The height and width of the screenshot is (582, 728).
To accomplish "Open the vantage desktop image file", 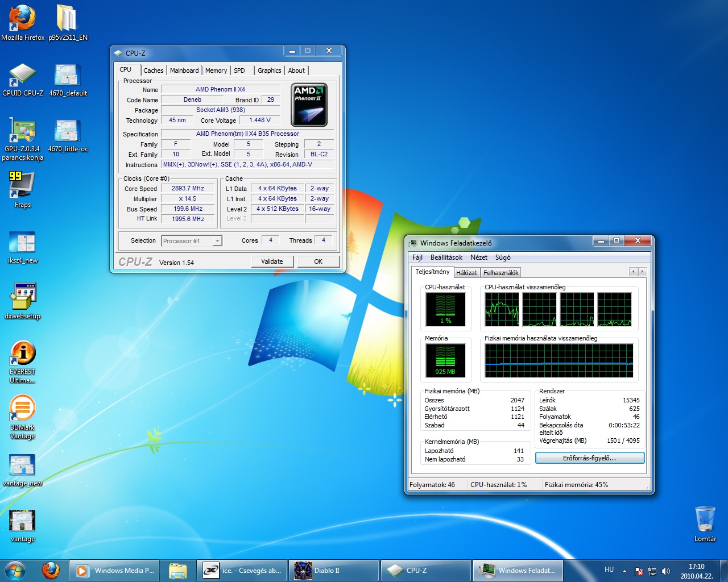I will click(23, 526).
